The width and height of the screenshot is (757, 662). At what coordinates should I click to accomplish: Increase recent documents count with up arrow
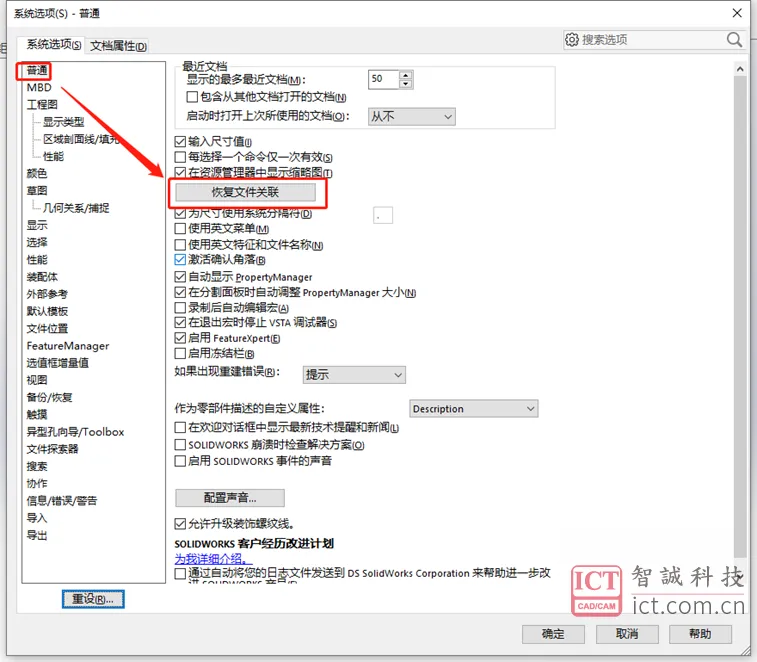point(406,75)
